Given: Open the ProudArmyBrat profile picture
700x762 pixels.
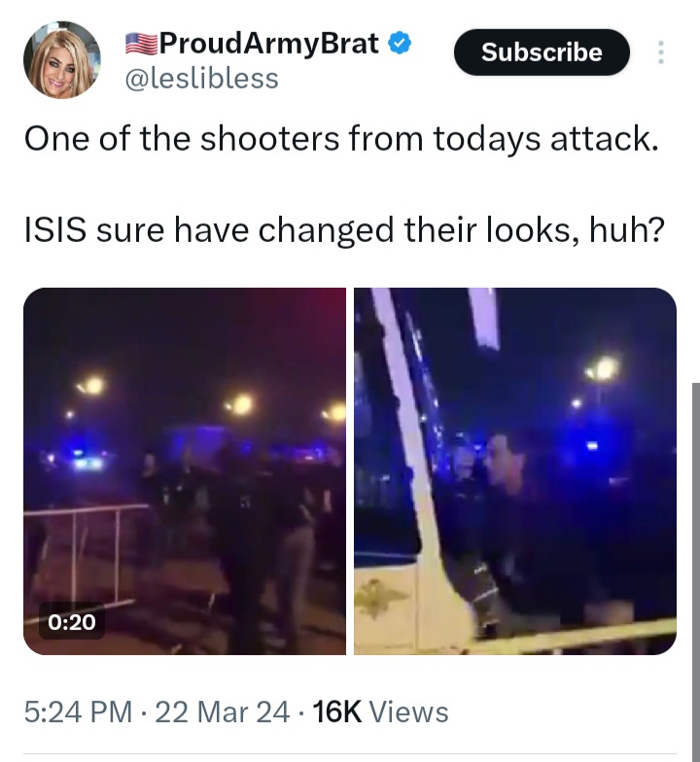Looking at the screenshot, I should tap(62, 60).
